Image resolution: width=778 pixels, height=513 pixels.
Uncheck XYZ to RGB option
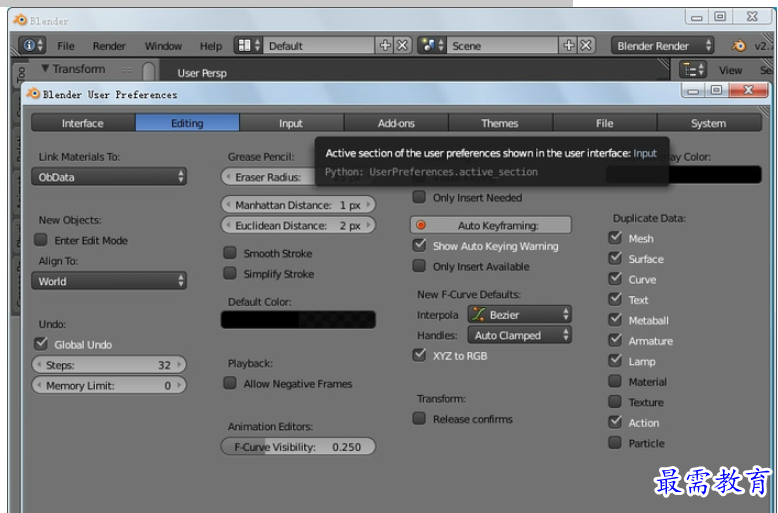(x=419, y=355)
